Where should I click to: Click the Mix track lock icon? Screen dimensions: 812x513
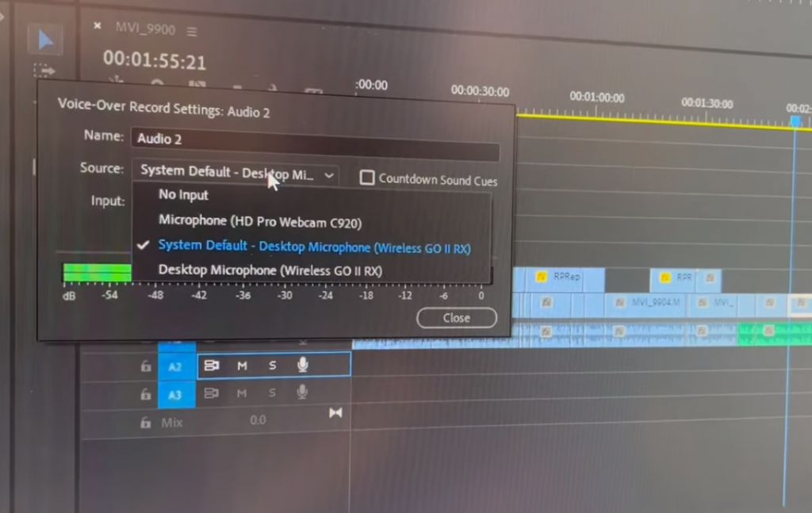point(145,423)
